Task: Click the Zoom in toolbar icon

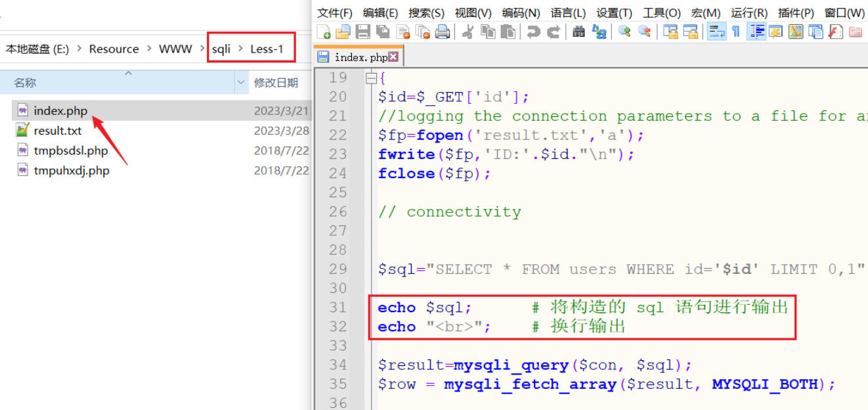Action: [624, 32]
